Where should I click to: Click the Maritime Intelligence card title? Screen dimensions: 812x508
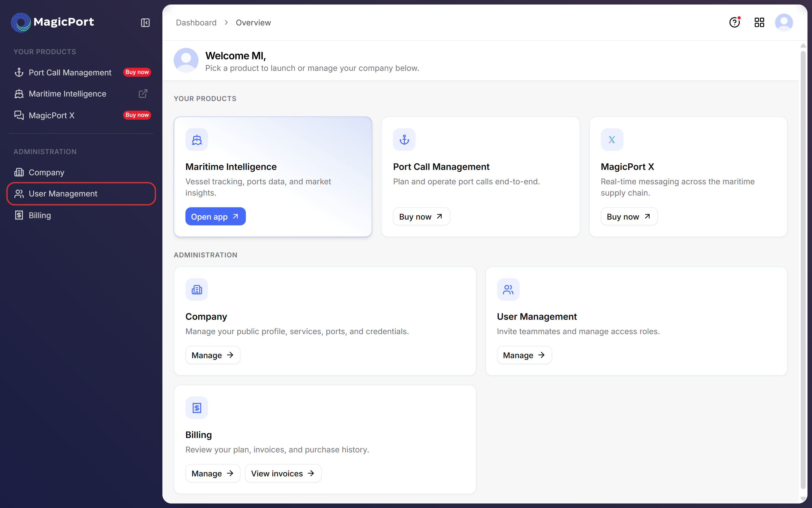point(231,167)
